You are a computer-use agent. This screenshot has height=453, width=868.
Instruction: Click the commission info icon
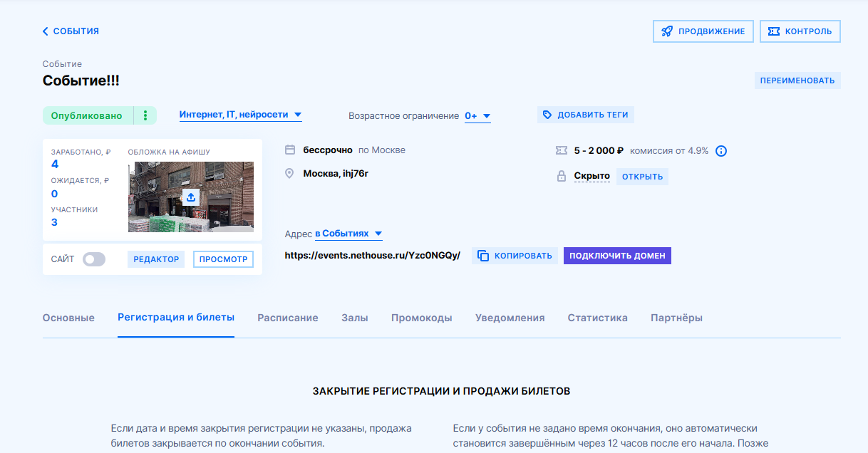click(720, 151)
